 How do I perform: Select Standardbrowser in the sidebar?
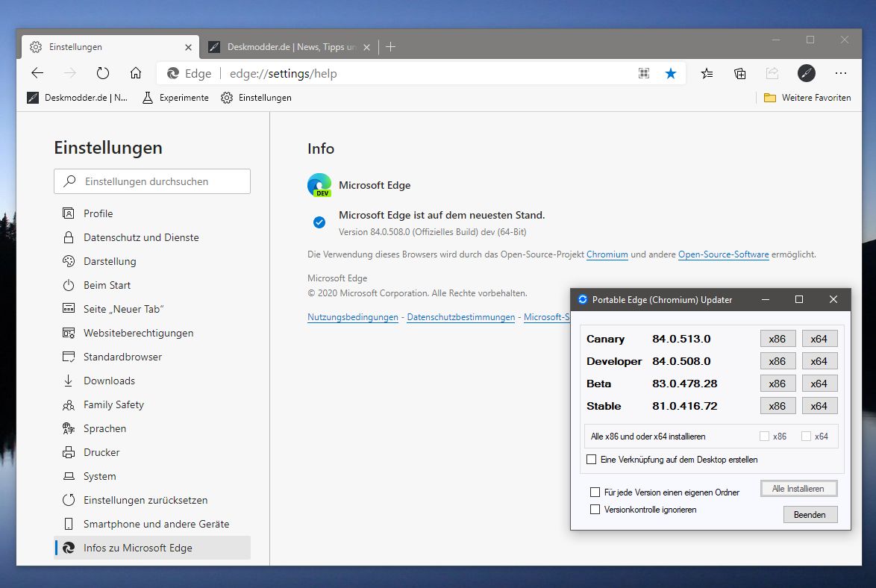152,357
